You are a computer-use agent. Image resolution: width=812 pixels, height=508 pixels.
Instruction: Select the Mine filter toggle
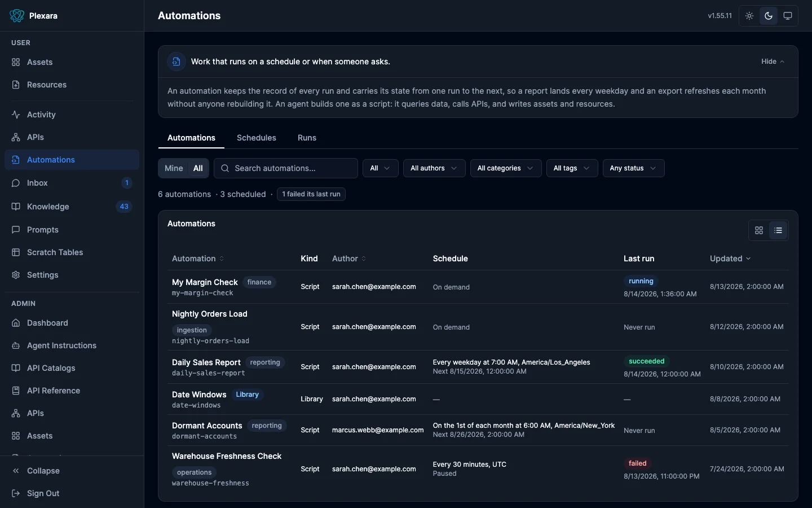click(x=174, y=168)
